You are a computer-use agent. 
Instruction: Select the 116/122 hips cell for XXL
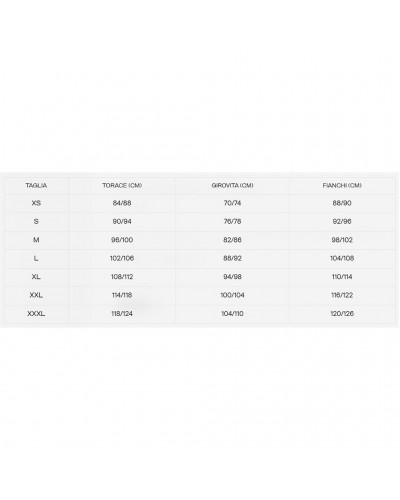[x=342, y=295]
